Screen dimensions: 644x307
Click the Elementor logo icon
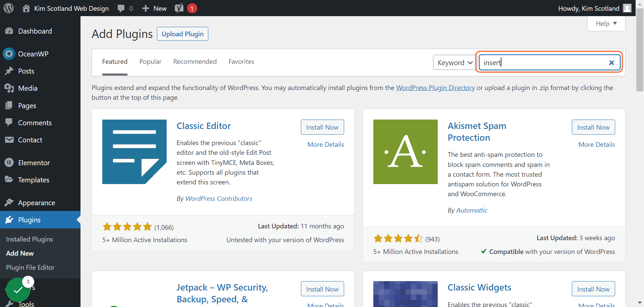(x=9, y=163)
